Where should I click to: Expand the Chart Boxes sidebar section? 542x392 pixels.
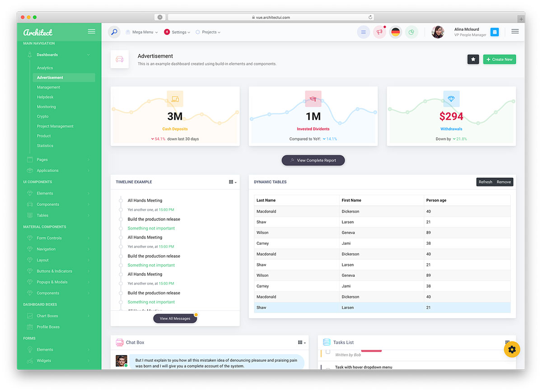tap(59, 316)
